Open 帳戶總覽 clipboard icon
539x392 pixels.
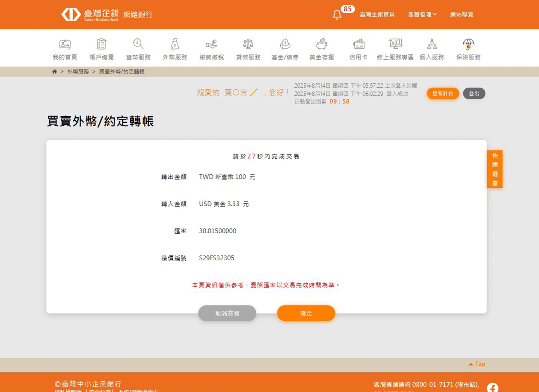point(101,44)
